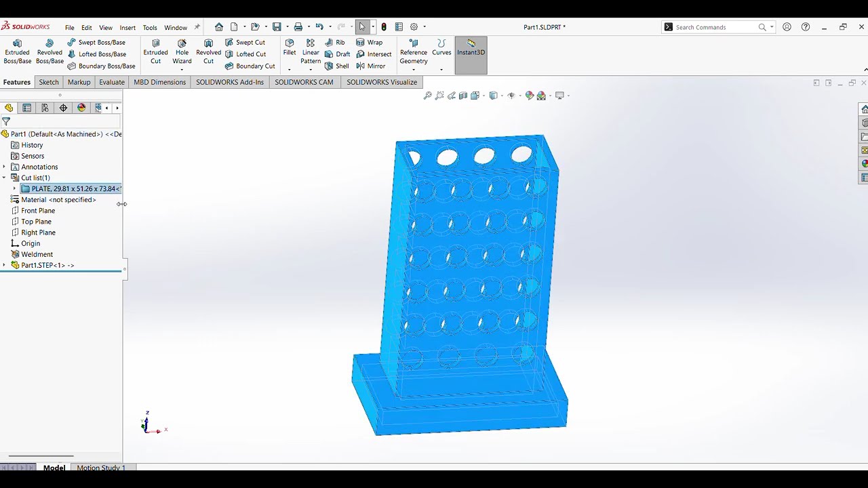Open the Fillet dropdown arrow

[x=290, y=69]
